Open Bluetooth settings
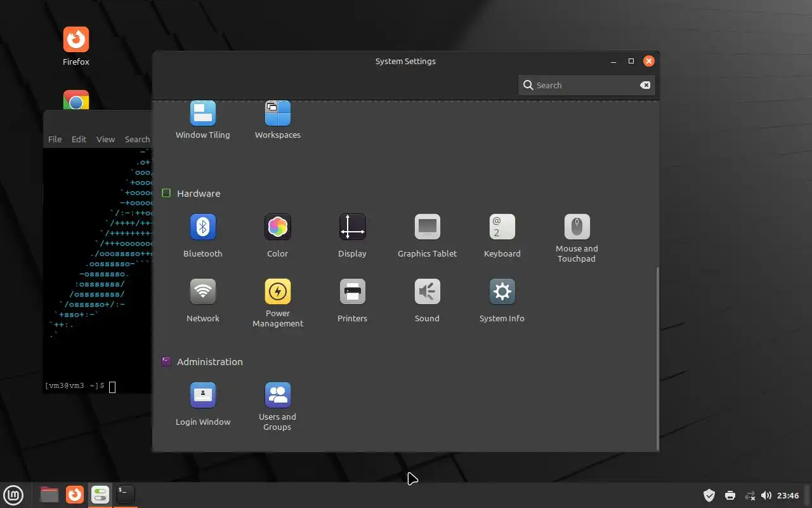Viewport: 812px width, 508px height. point(203,236)
